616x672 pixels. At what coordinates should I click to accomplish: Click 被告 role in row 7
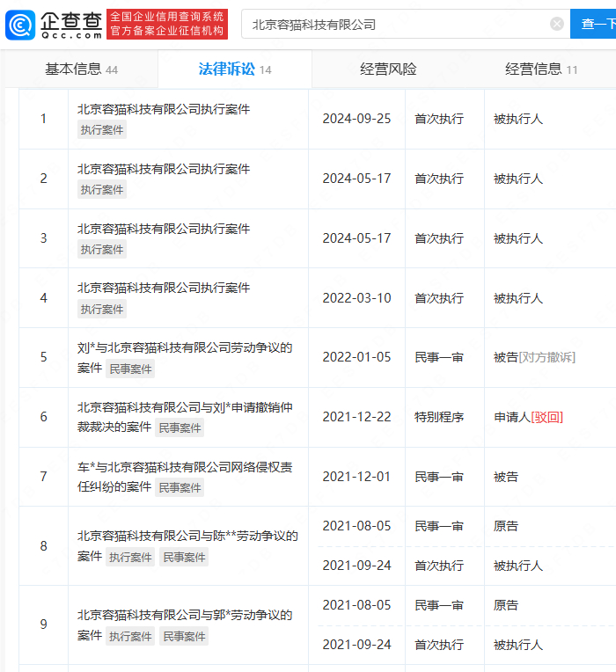(506, 477)
